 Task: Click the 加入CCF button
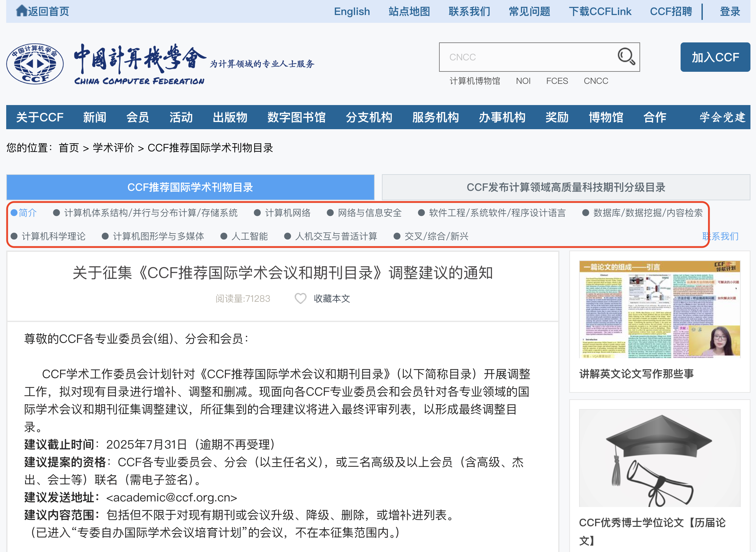[715, 57]
